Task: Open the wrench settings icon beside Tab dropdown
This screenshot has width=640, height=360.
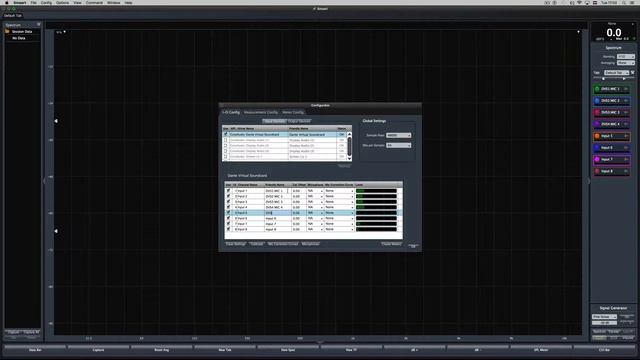Action: tap(633, 73)
